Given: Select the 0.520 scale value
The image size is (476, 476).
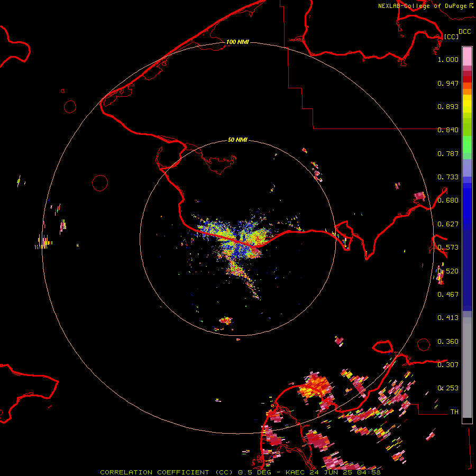Looking at the screenshot, I should (x=448, y=271).
